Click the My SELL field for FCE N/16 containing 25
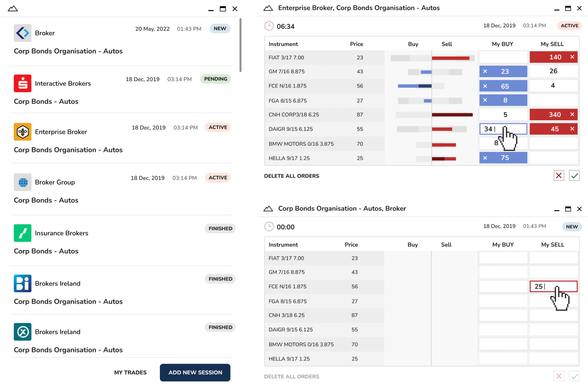Image resolution: width=588 pixels, height=387 pixels. click(x=553, y=286)
